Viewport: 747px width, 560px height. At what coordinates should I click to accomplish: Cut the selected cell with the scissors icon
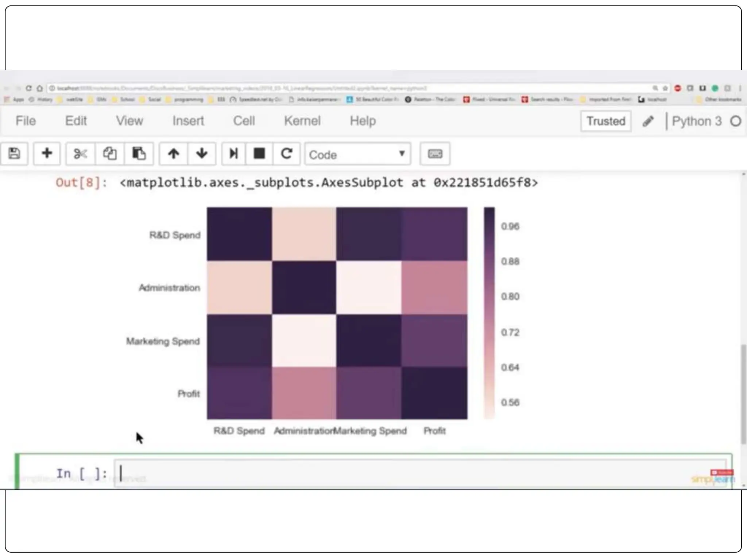coord(80,154)
